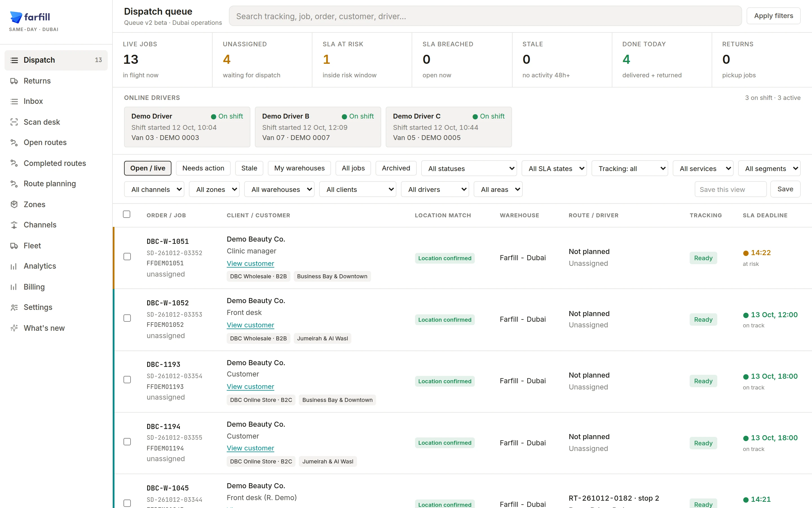Click the Inbox list icon
Screen dimensions: 812x508
pos(14,102)
